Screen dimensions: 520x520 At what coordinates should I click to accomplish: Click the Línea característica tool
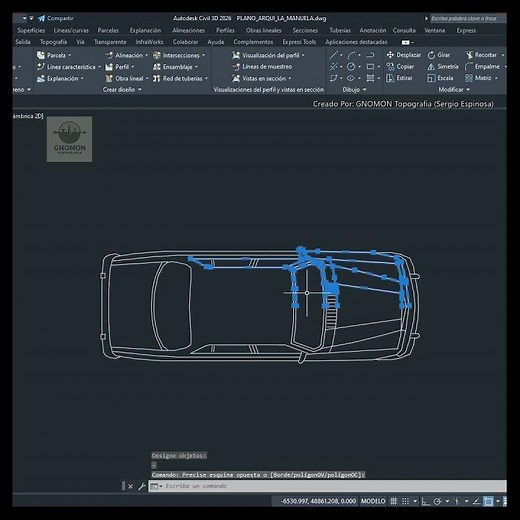[x=66, y=67]
